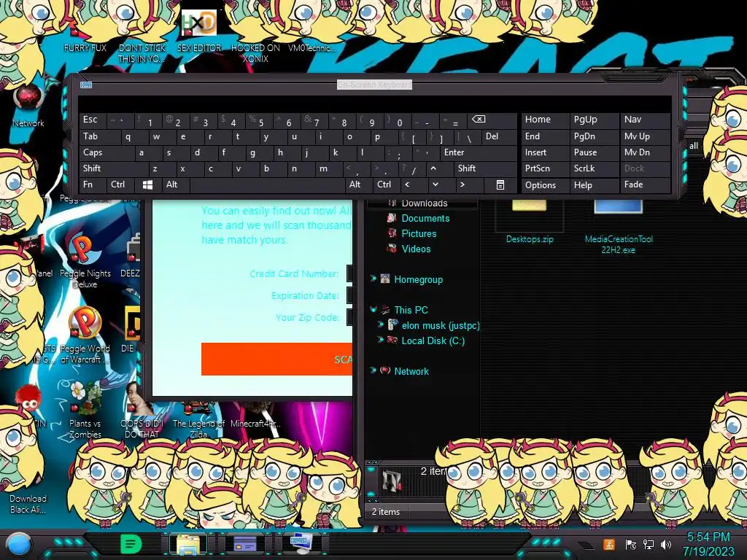Open the credit card app taskbar button
The height and width of the screenshot is (560, 747).
pyautogui.click(x=245, y=544)
